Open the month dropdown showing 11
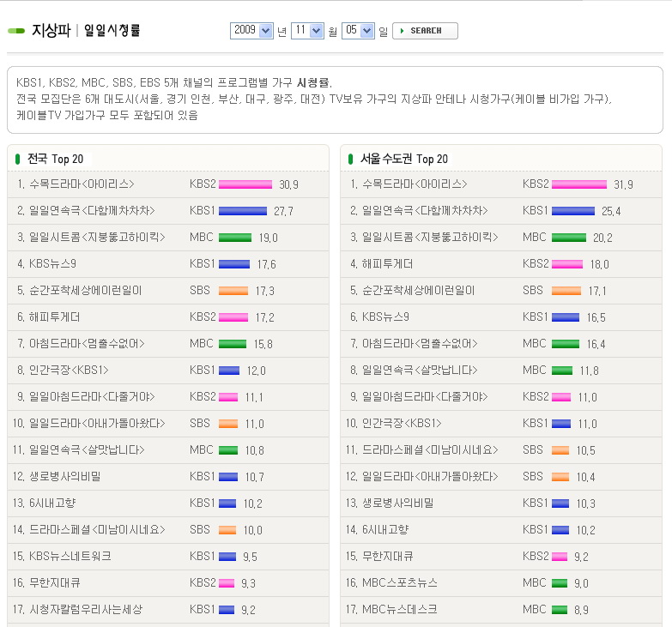This screenshot has height=627, width=672. pos(307,30)
